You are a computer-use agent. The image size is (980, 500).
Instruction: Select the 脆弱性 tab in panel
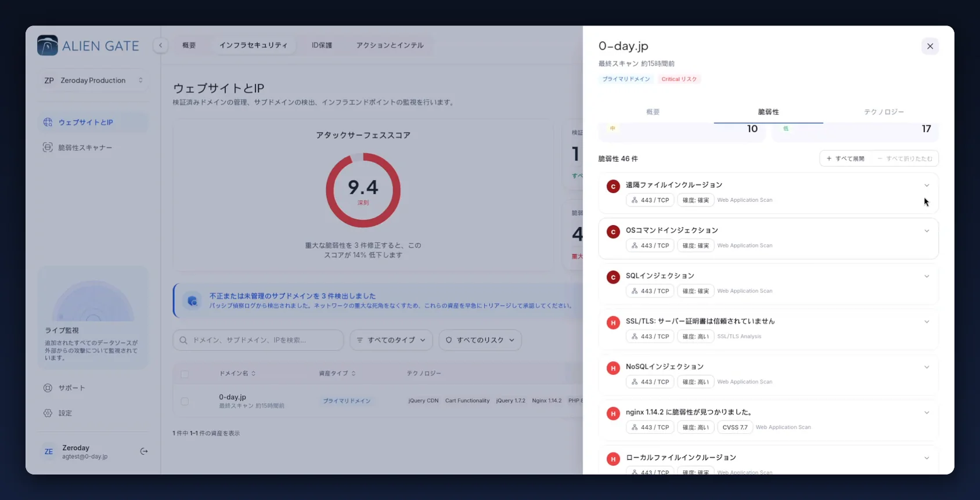click(x=768, y=112)
